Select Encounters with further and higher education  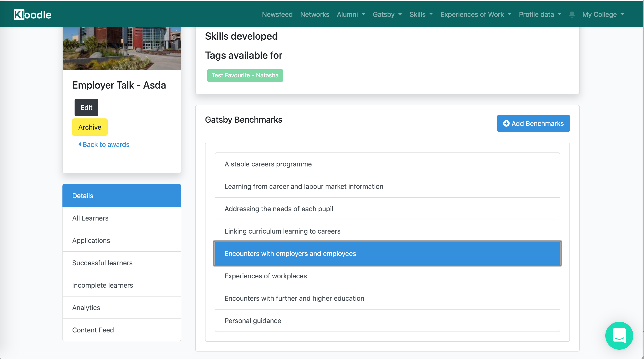tap(387, 298)
